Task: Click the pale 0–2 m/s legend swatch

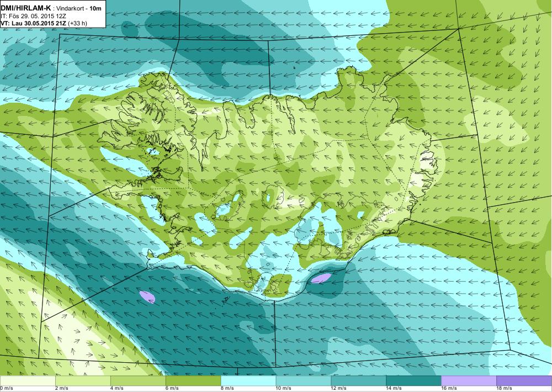Action: (28, 380)
